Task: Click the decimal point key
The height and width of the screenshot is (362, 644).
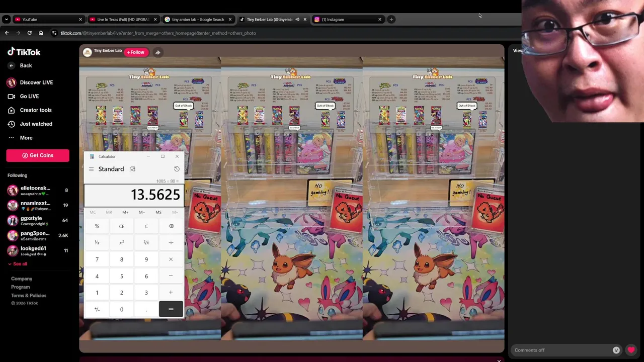Action: point(146,309)
